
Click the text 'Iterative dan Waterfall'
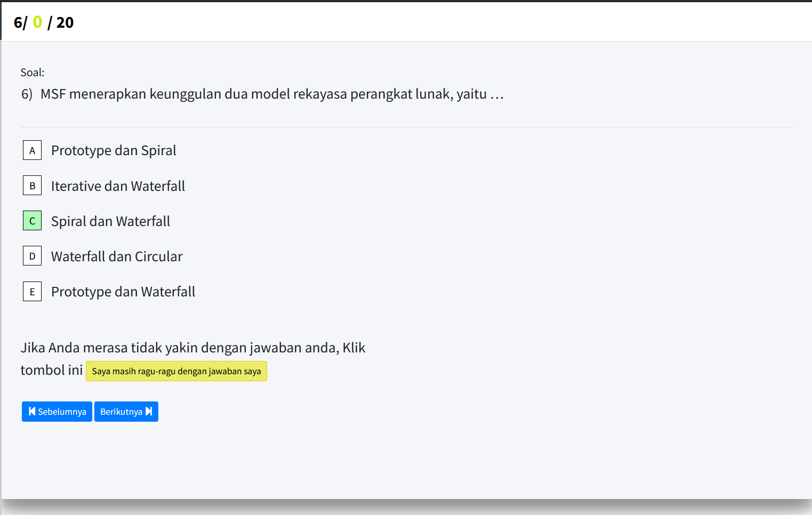[118, 186]
